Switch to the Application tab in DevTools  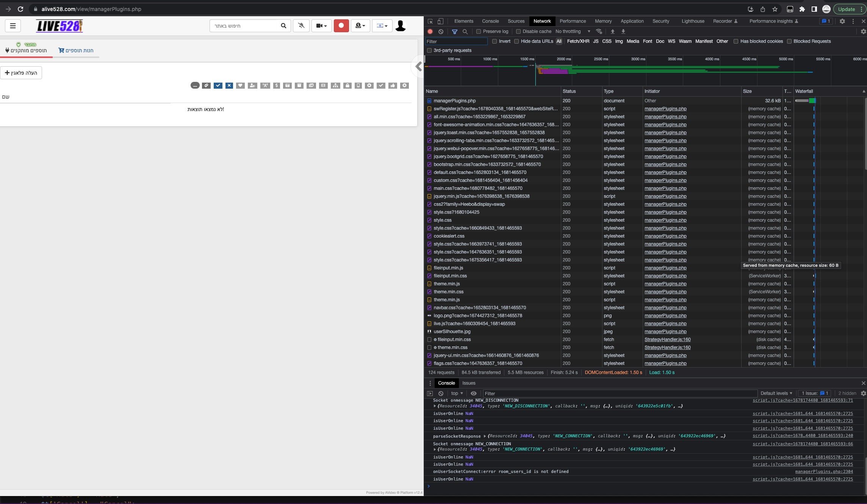tap(632, 21)
